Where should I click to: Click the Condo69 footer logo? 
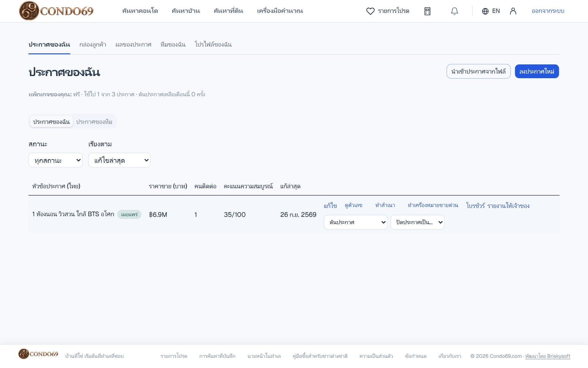(38, 354)
